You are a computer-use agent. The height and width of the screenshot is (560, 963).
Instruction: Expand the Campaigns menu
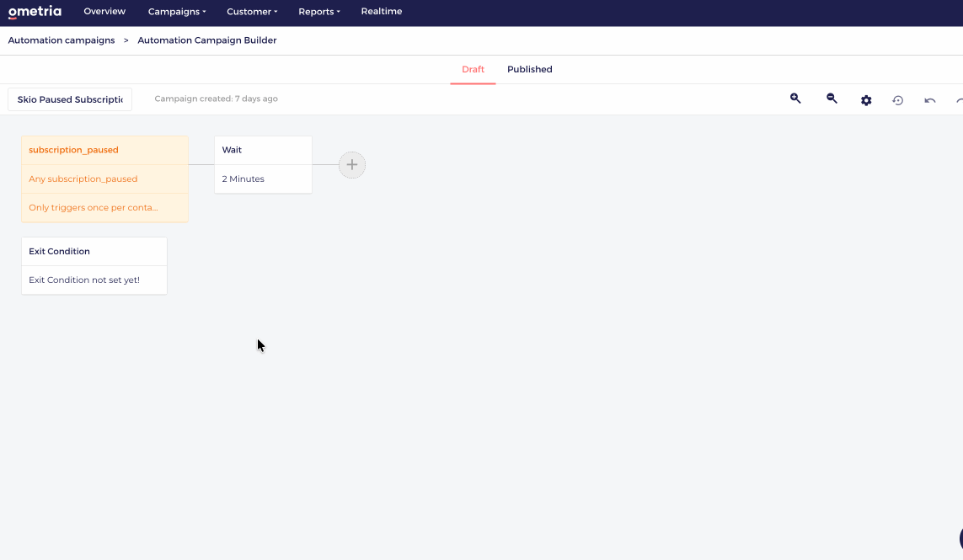click(177, 12)
